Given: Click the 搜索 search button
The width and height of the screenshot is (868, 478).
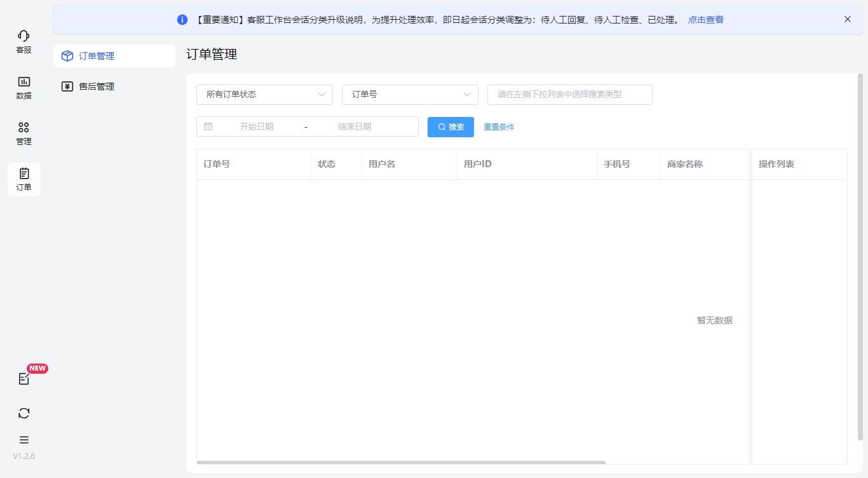Looking at the screenshot, I should point(451,126).
